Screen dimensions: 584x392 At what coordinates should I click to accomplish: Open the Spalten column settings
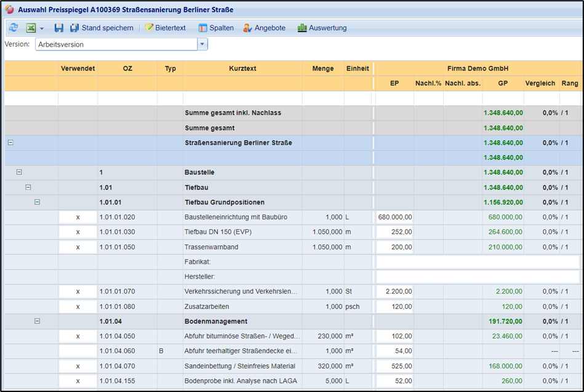coord(216,28)
